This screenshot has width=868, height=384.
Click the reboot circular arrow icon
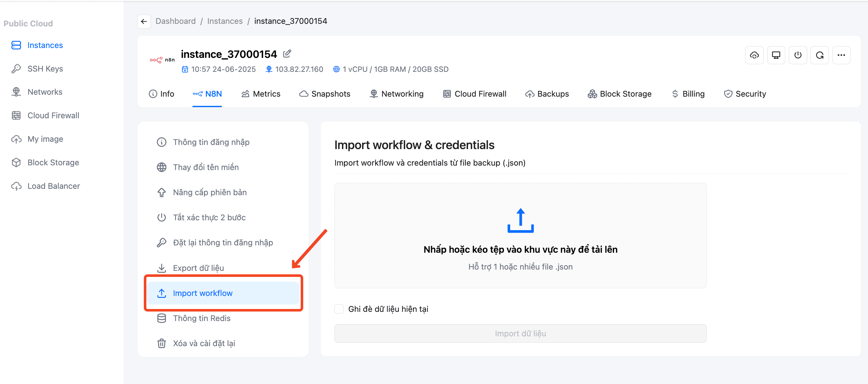coord(820,55)
